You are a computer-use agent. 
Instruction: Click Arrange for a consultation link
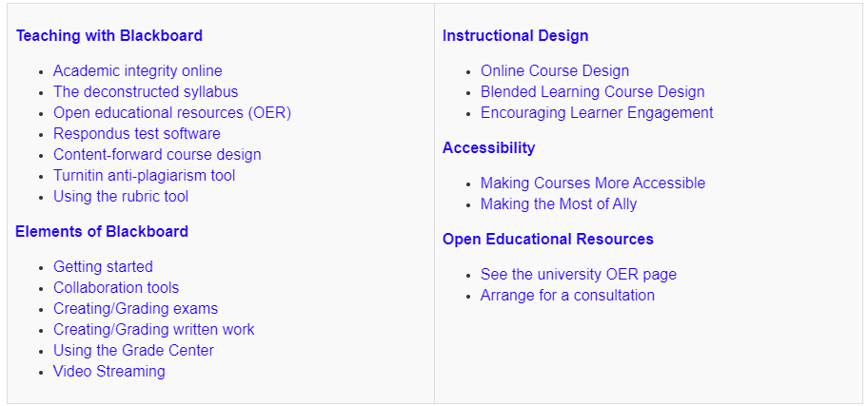point(567,295)
